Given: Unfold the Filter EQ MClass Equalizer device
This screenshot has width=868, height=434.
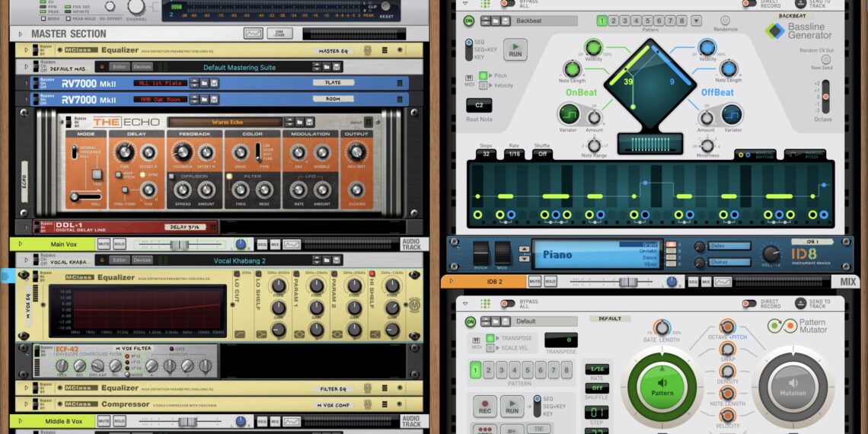Looking at the screenshot, I should click(25, 388).
